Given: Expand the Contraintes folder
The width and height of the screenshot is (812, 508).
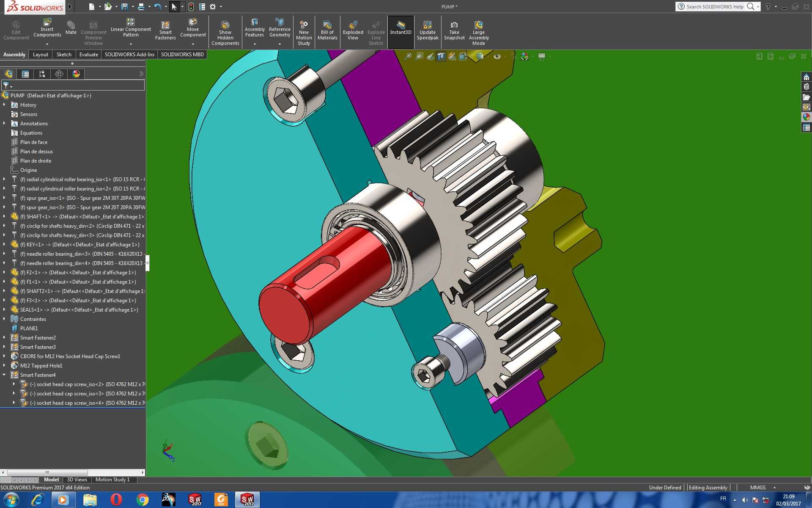Looking at the screenshot, I should point(4,319).
